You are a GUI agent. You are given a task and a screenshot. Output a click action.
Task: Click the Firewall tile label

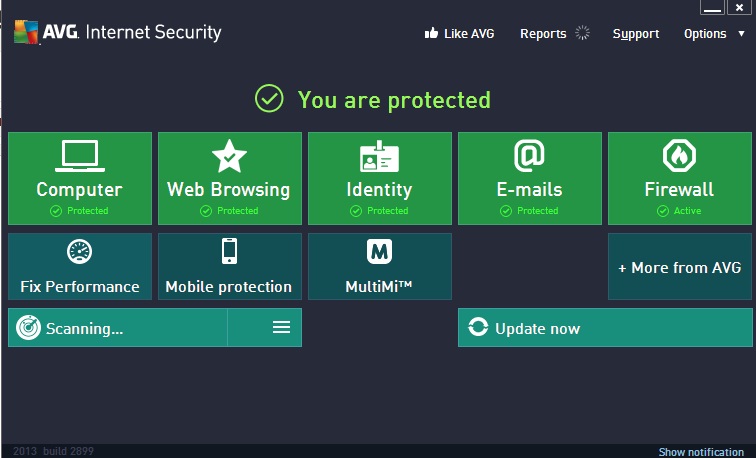pyautogui.click(x=679, y=189)
